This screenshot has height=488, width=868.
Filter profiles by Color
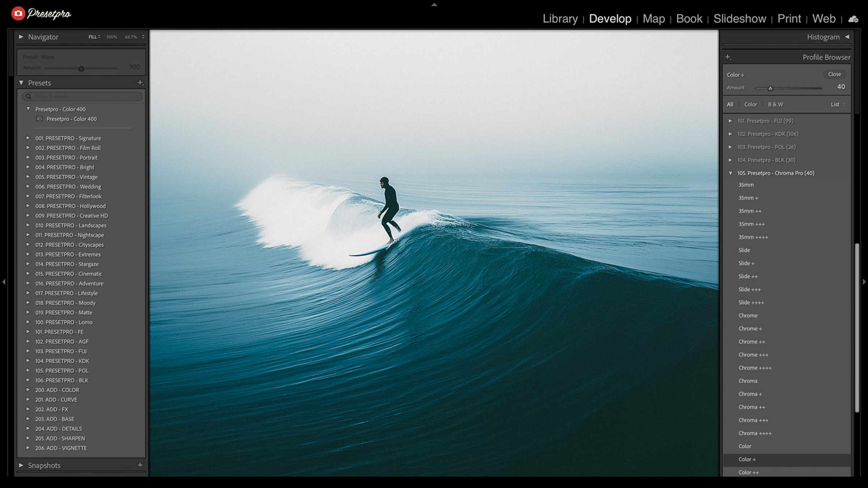750,104
